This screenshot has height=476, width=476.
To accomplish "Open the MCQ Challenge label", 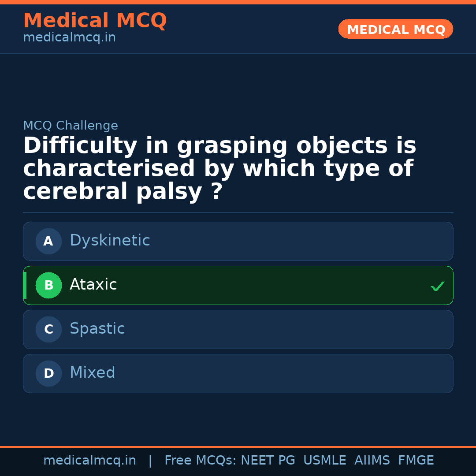I will pos(71,126).
